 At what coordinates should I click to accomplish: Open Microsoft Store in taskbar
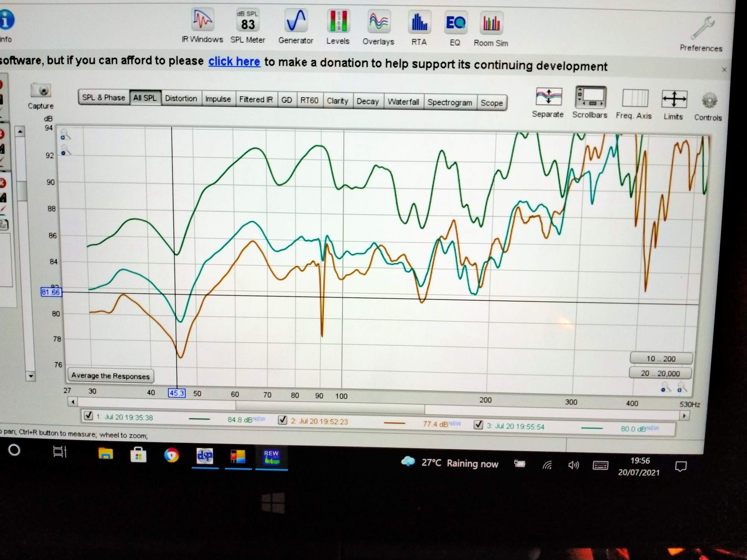click(138, 455)
